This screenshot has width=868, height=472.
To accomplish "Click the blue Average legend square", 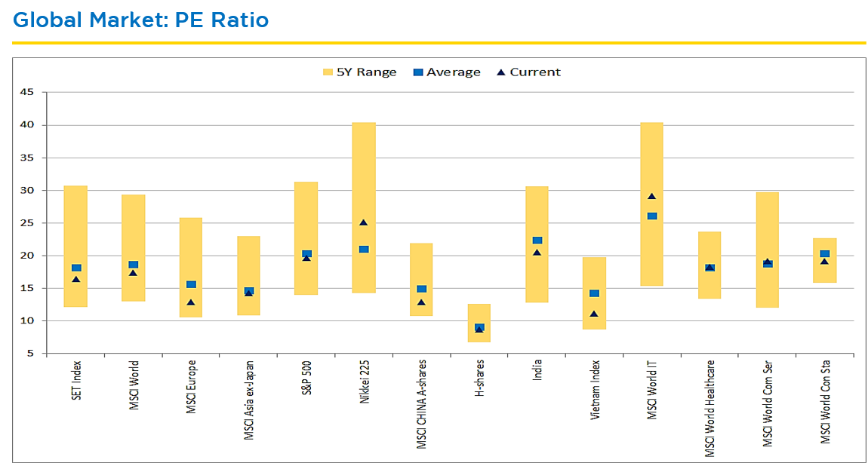I will click(418, 72).
